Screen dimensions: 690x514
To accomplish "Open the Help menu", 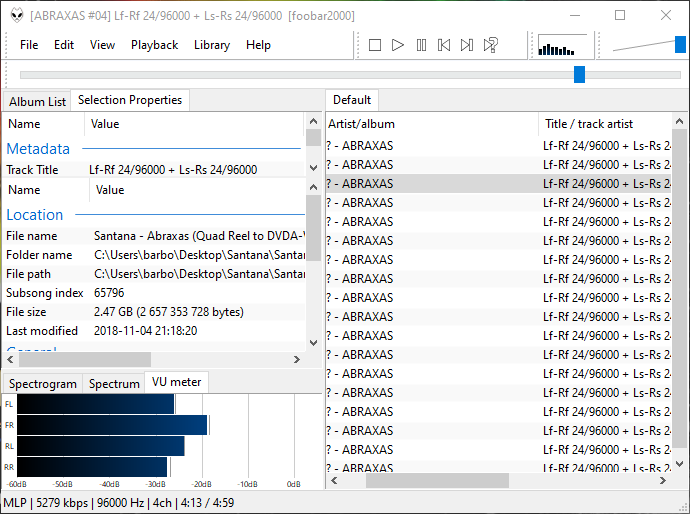I will [x=258, y=45].
